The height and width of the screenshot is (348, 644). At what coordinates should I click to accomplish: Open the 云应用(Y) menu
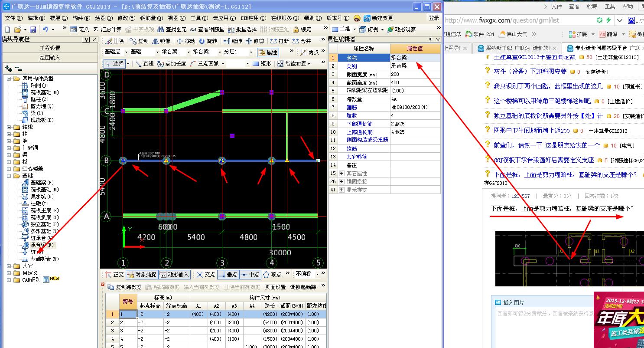(x=224, y=18)
